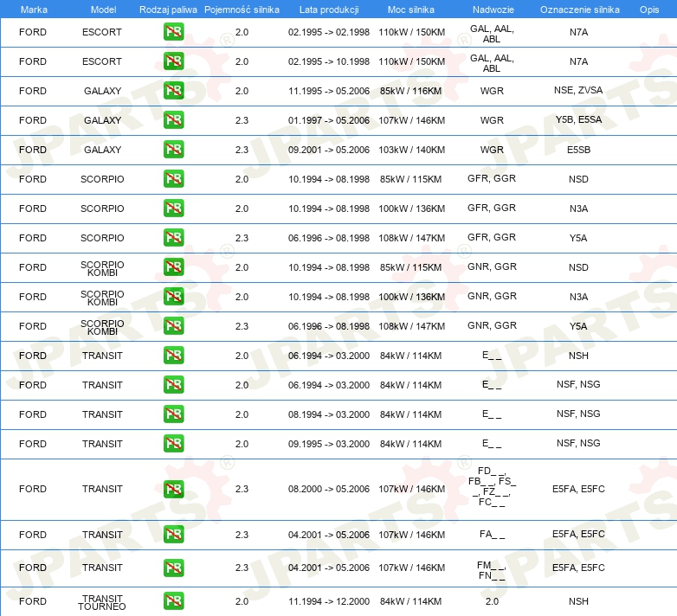This screenshot has height=616, width=677.
Task: Click the date text 02.1995 -> 02.1998
Action: pos(329,32)
